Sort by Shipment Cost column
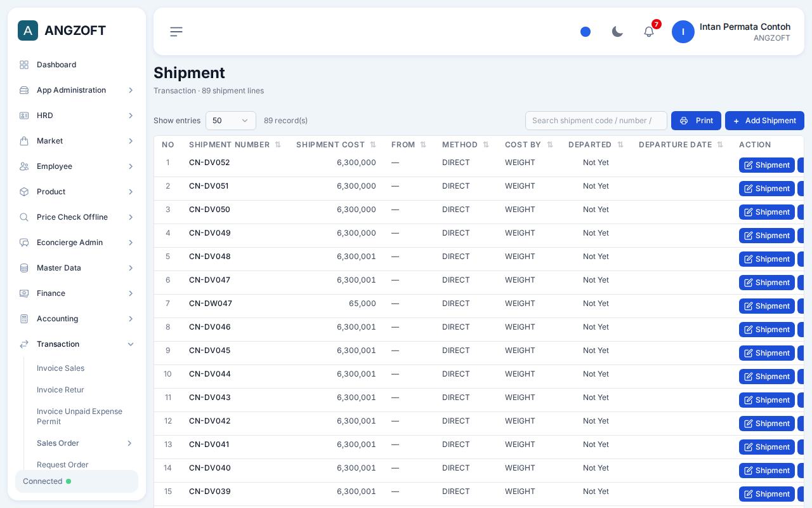 tap(336, 145)
